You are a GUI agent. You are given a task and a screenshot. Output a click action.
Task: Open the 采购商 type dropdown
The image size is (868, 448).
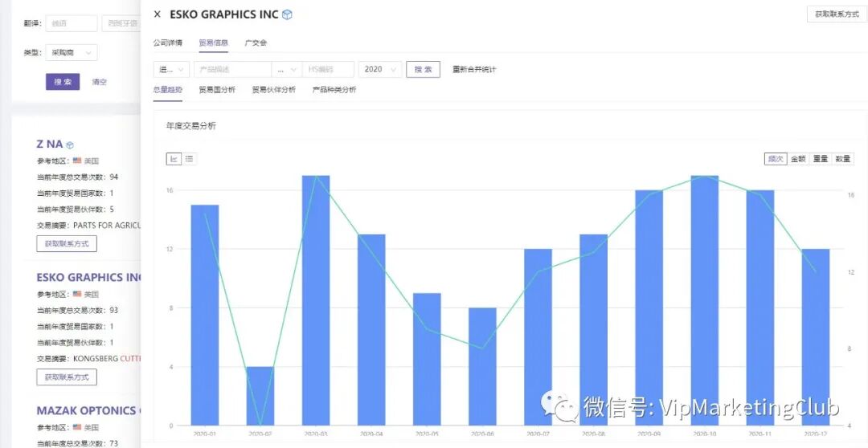coord(72,52)
